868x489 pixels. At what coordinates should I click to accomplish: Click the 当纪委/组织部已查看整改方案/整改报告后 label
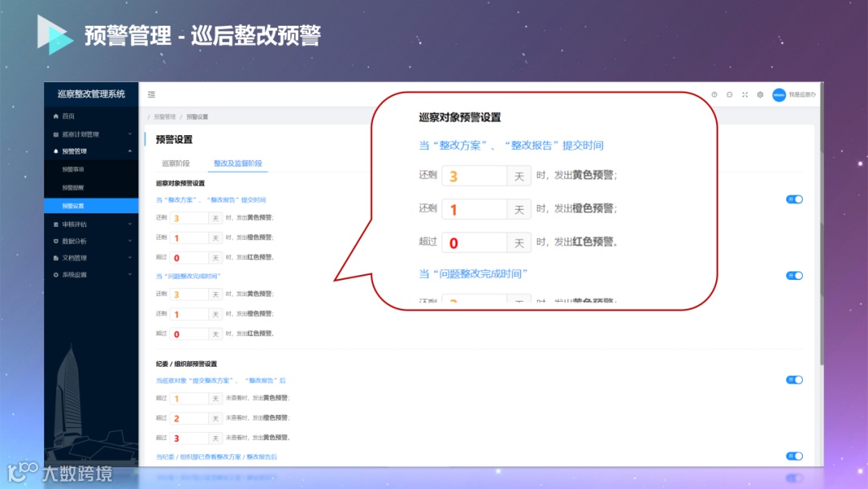(216, 457)
